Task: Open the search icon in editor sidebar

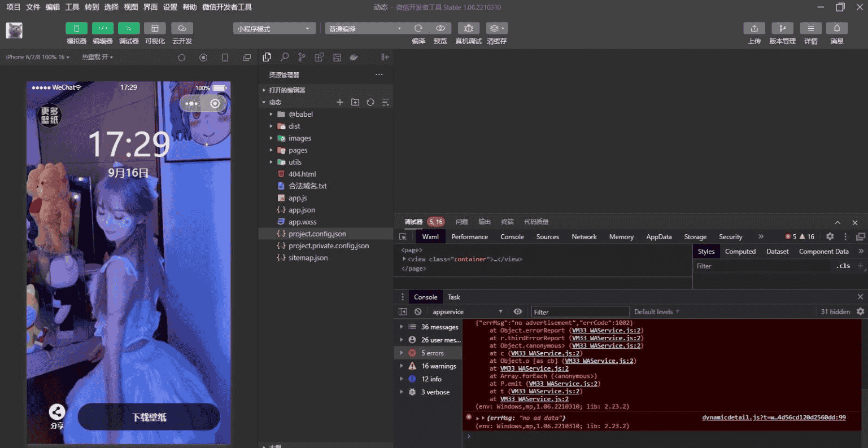Action: 285,57
